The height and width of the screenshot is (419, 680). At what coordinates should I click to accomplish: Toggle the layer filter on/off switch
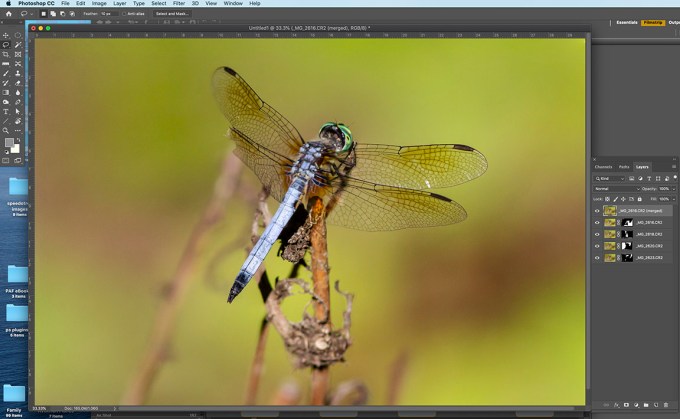[x=675, y=178]
